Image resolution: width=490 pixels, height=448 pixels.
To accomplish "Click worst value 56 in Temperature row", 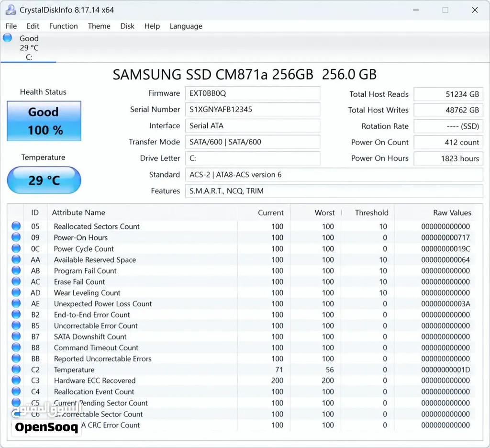I will [330, 370].
